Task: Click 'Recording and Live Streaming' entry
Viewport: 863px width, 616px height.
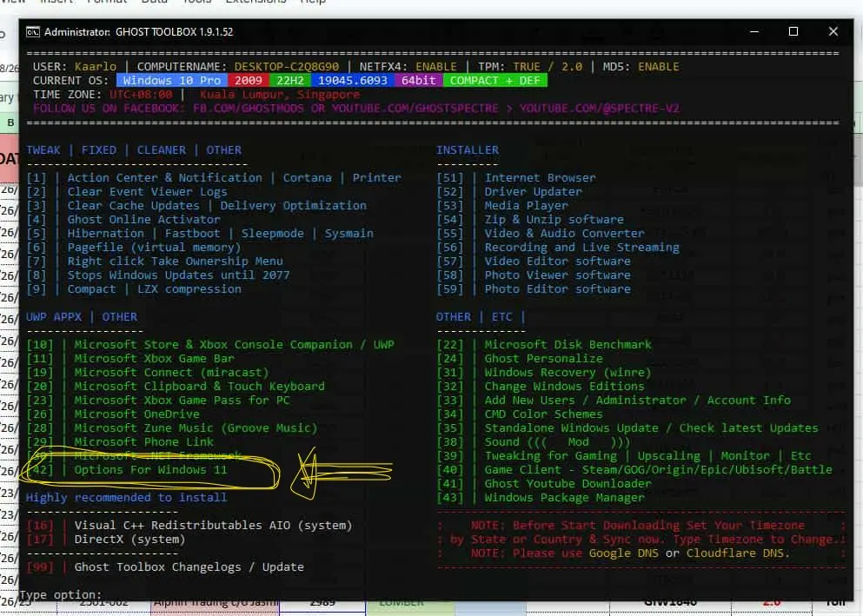Action: [x=581, y=248]
